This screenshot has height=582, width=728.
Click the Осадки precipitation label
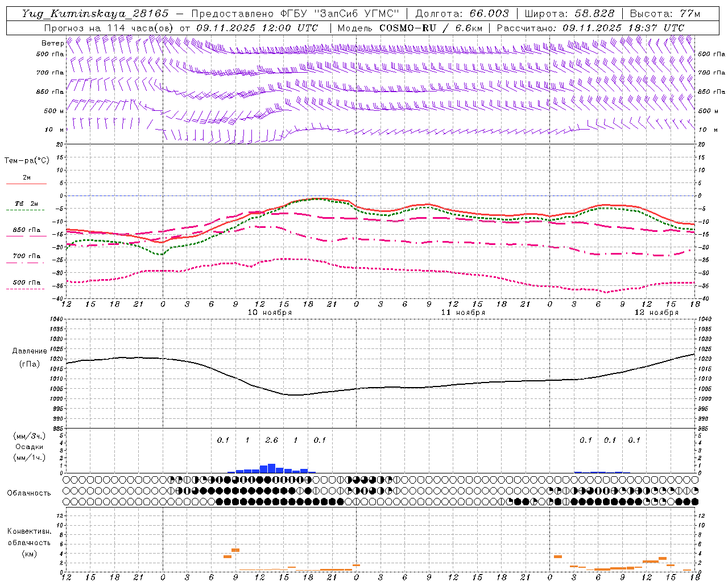(30, 447)
